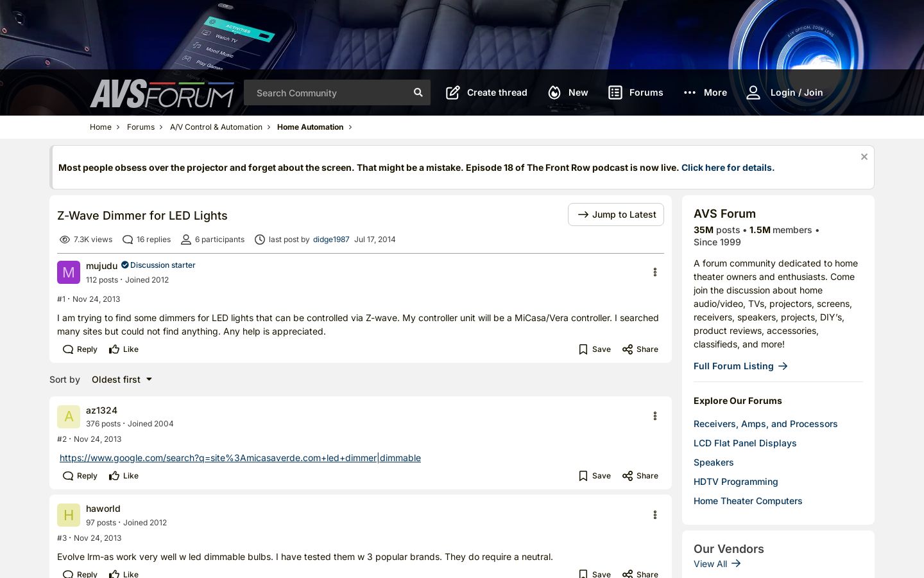The width and height of the screenshot is (924, 578).
Task: Click post number #3 permalink
Action: [62, 538]
